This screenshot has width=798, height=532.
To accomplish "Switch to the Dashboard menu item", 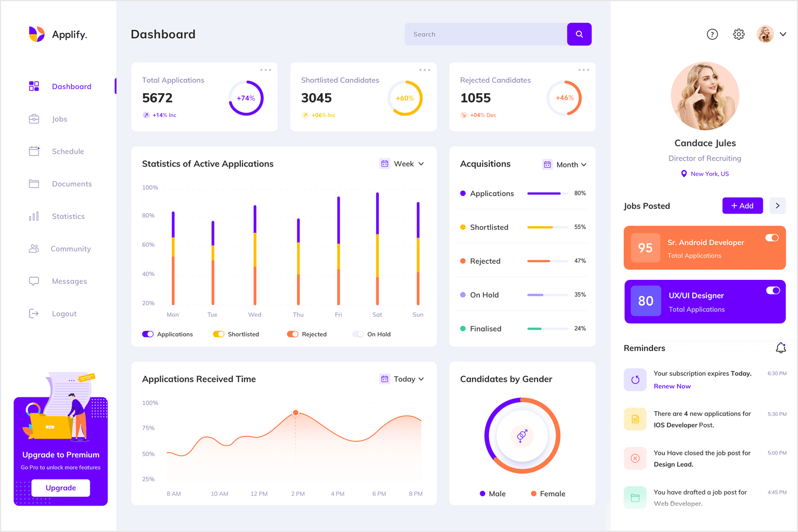I will pos(71,86).
